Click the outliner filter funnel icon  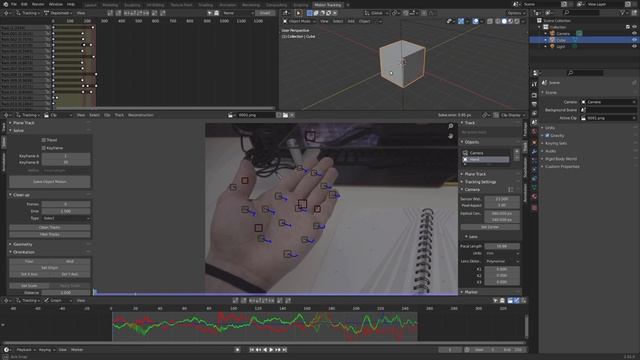tap(622, 13)
